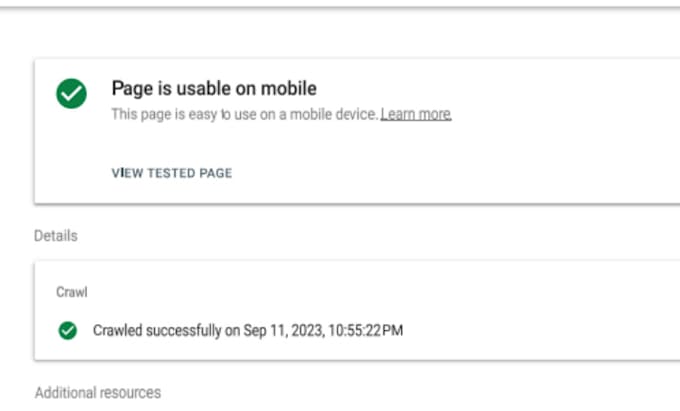Click the top header bar edge
680x411 pixels.
[340, 7]
